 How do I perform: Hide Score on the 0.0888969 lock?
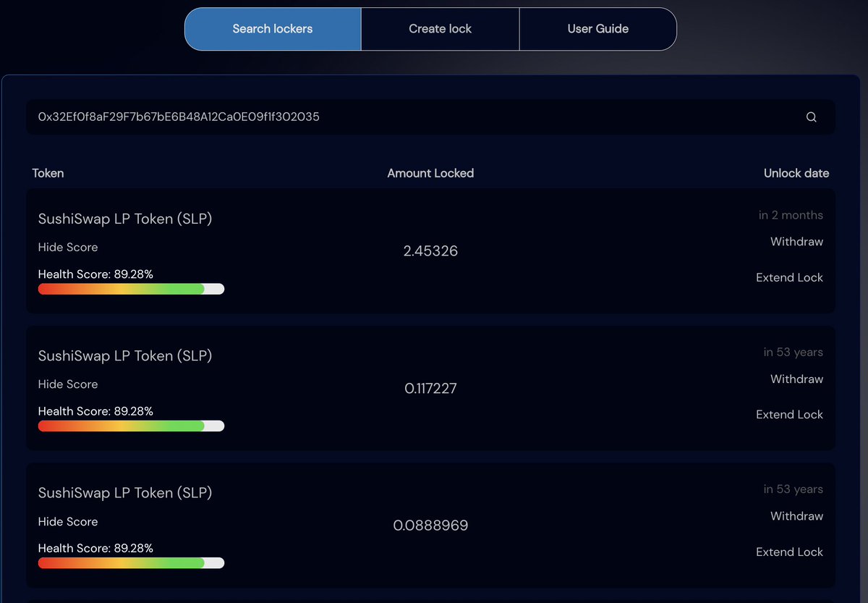click(68, 521)
